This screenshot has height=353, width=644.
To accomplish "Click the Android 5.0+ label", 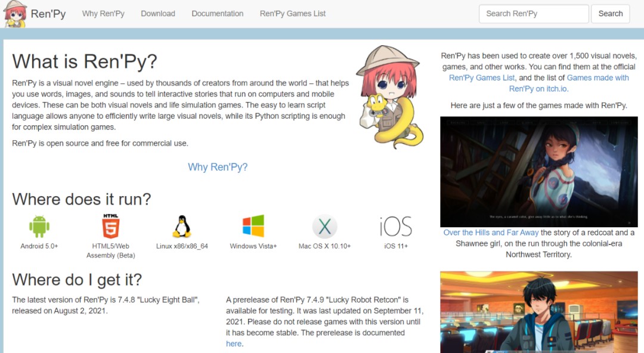I will click(x=39, y=246).
